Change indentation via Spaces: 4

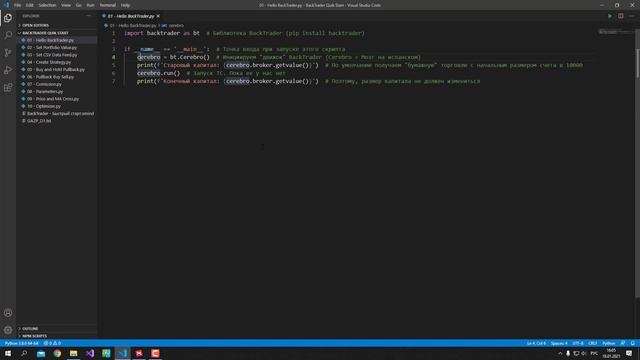click(x=559, y=343)
